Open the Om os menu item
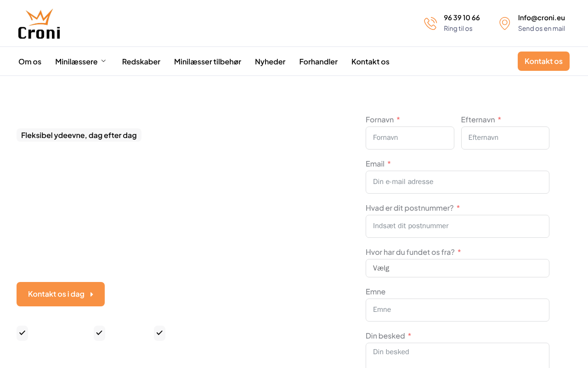Image resolution: width=588 pixels, height=368 pixels. pos(30,62)
